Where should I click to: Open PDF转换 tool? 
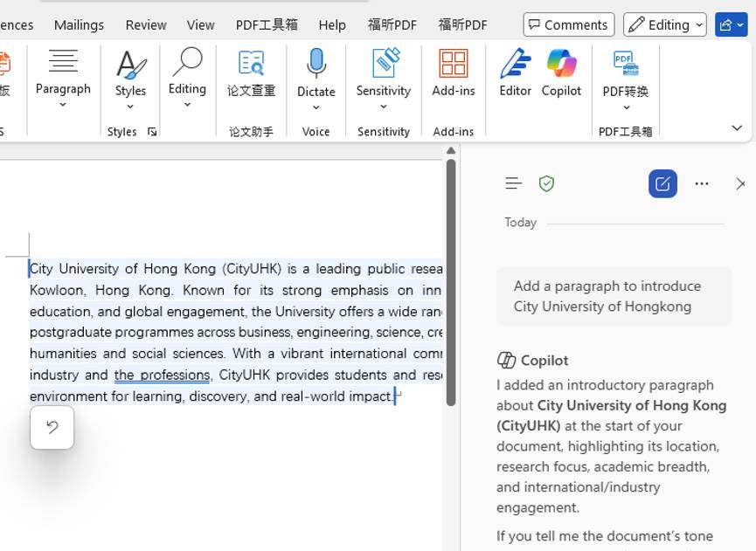click(x=626, y=63)
